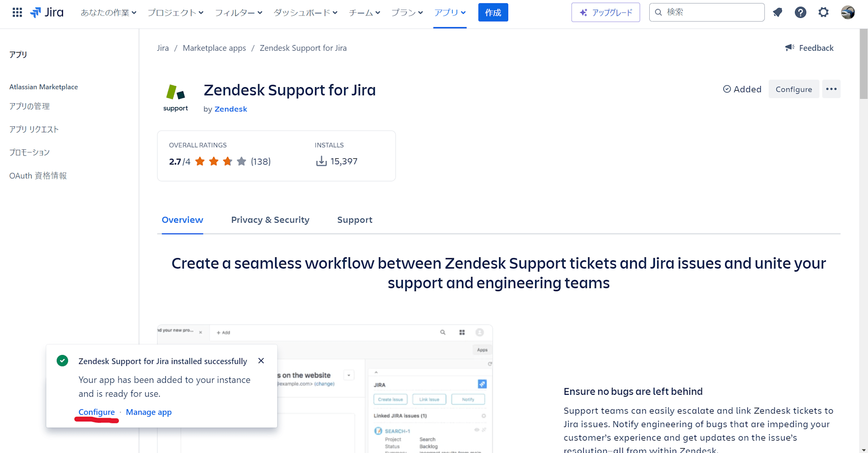Expand the アプリ menu
Screen dimensions: 868x453
point(450,13)
